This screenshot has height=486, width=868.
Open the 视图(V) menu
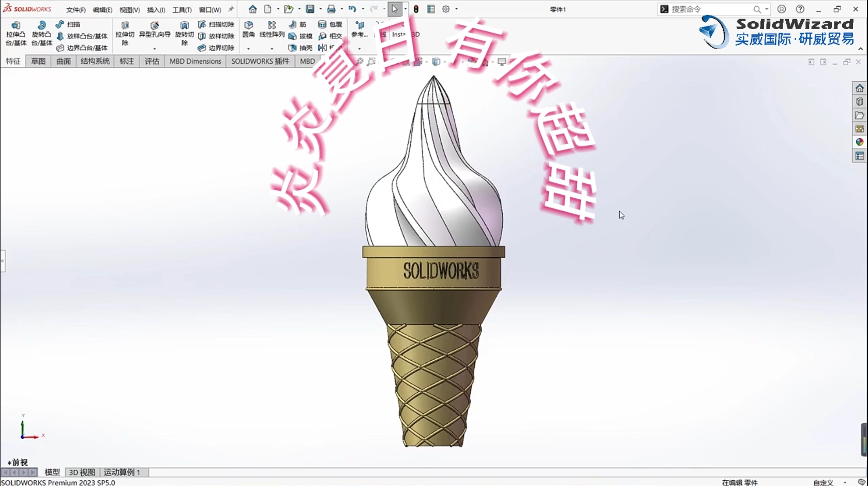[x=130, y=10]
